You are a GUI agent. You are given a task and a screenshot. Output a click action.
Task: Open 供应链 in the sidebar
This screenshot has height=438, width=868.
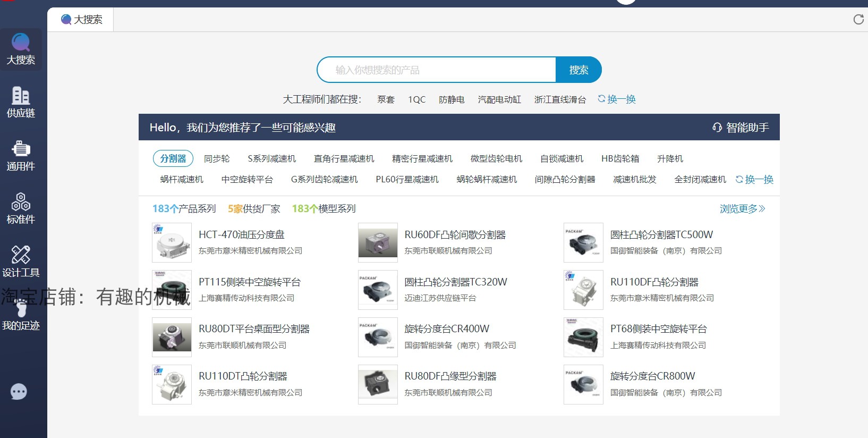[x=21, y=103]
